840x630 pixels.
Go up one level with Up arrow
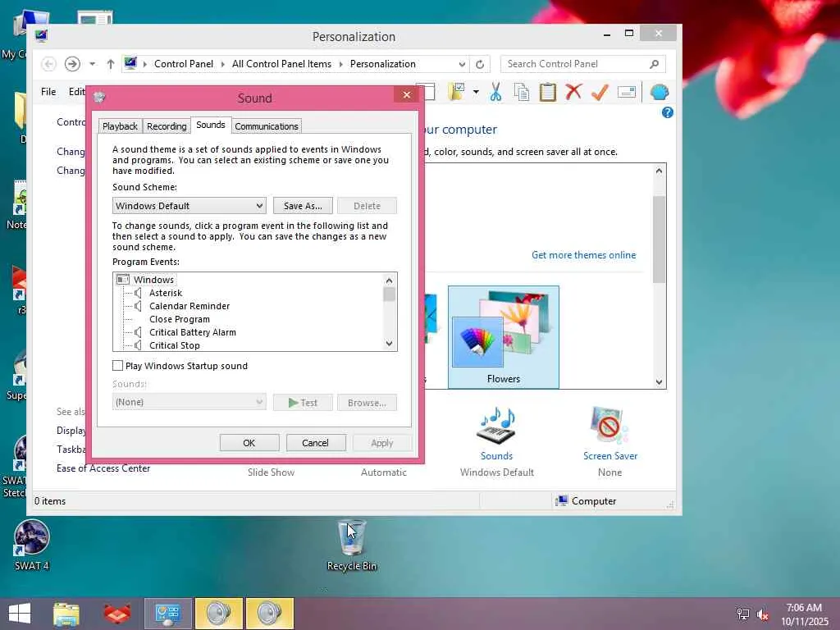click(111, 64)
